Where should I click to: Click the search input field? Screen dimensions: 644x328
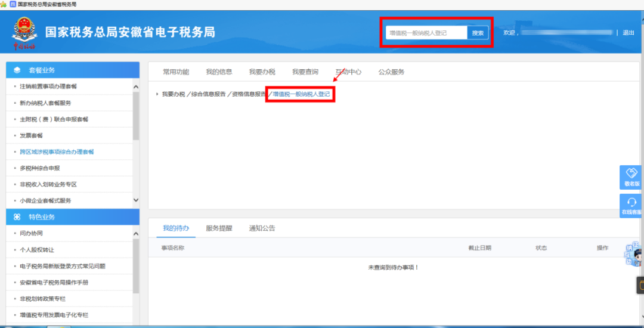pyautogui.click(x=426, y=33)
